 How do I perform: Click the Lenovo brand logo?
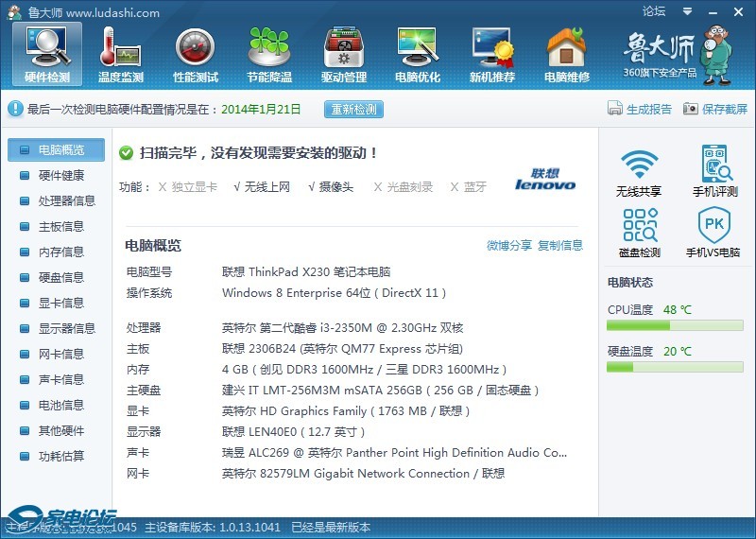click(545, 179)
